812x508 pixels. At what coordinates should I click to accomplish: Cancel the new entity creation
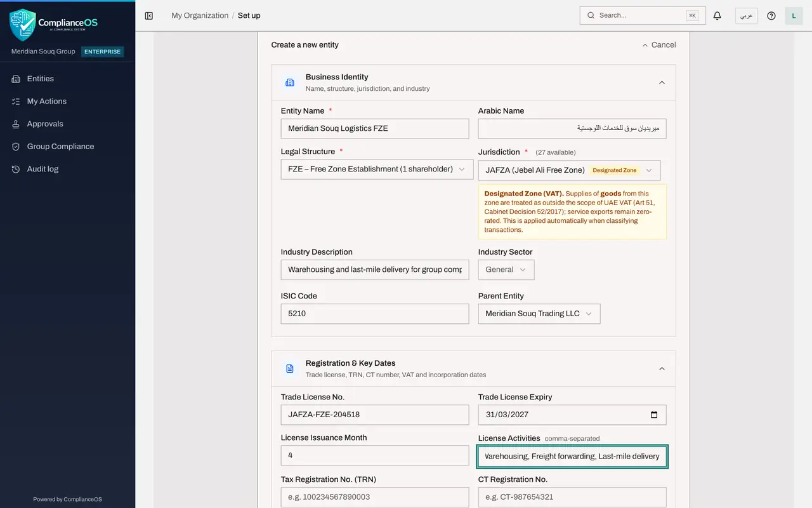pyautogui.click(x=658, y=45)
